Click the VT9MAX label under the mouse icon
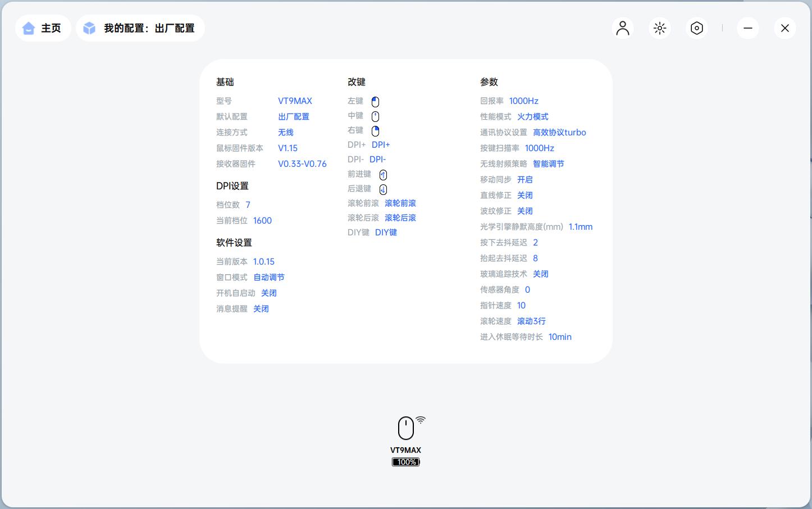Image resolution: width=812 pixels, height=509 pixels. [x=406, y=450]
